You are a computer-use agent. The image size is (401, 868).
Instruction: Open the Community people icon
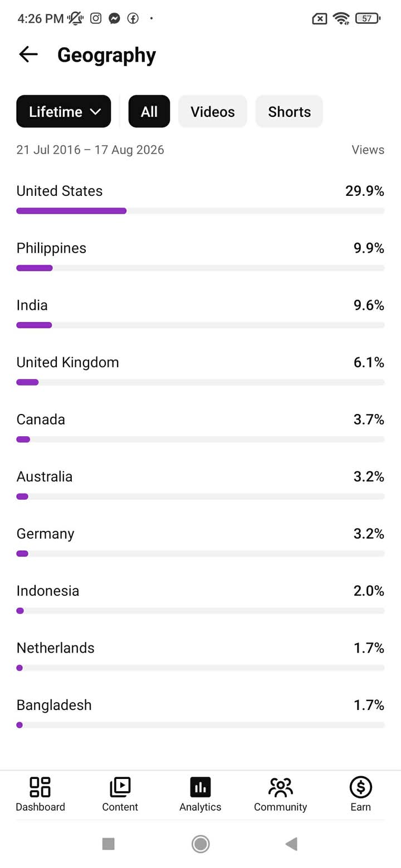281,787
